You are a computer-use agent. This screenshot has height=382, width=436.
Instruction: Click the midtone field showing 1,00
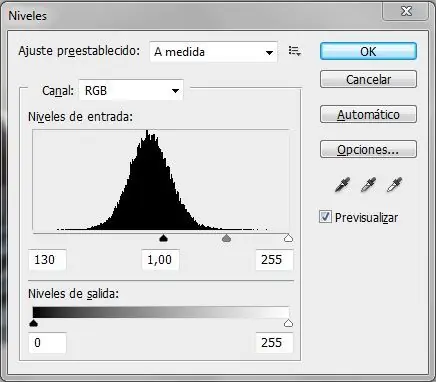(160, 259)
